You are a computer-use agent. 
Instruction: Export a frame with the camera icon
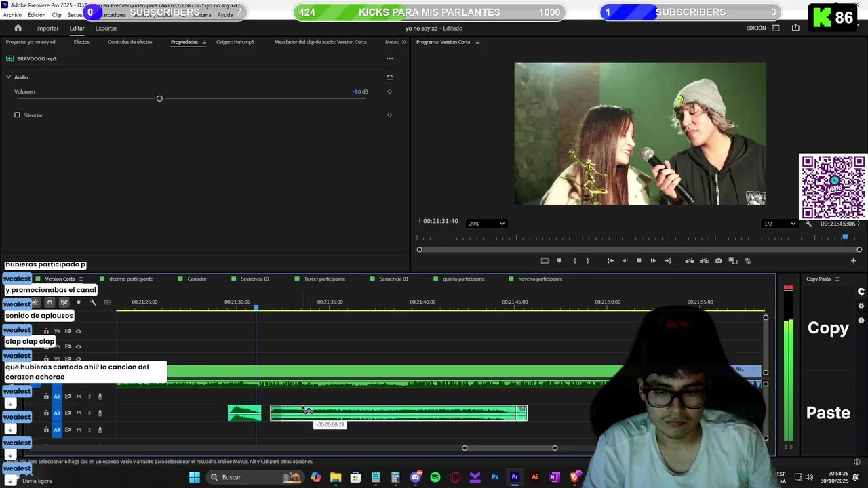719,260
